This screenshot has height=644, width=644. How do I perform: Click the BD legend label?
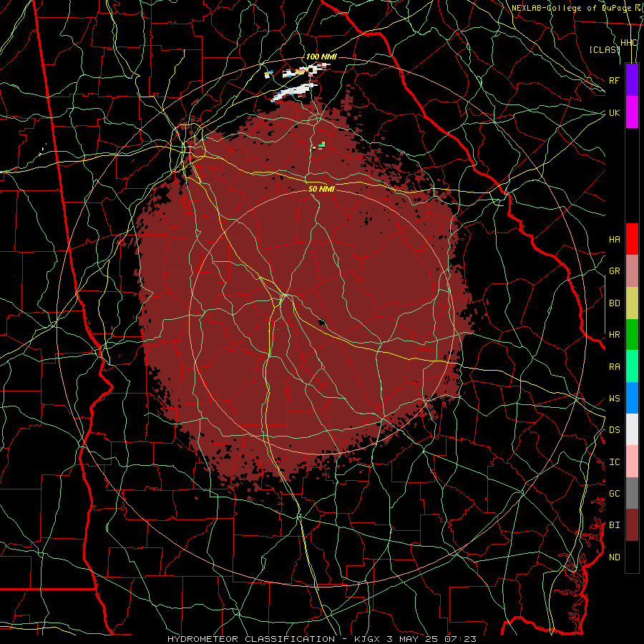pyautogui.click(x=614, y=303)
